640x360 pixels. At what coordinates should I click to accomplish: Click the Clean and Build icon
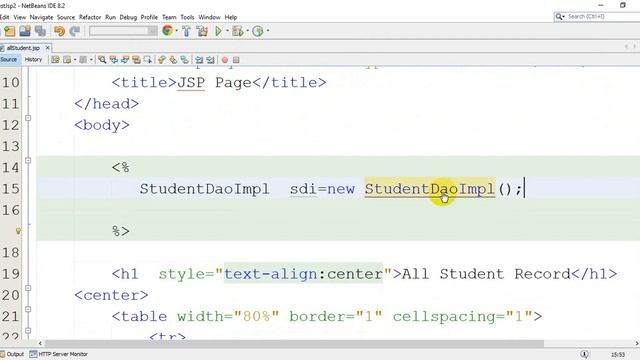click(x=202, y=31)
